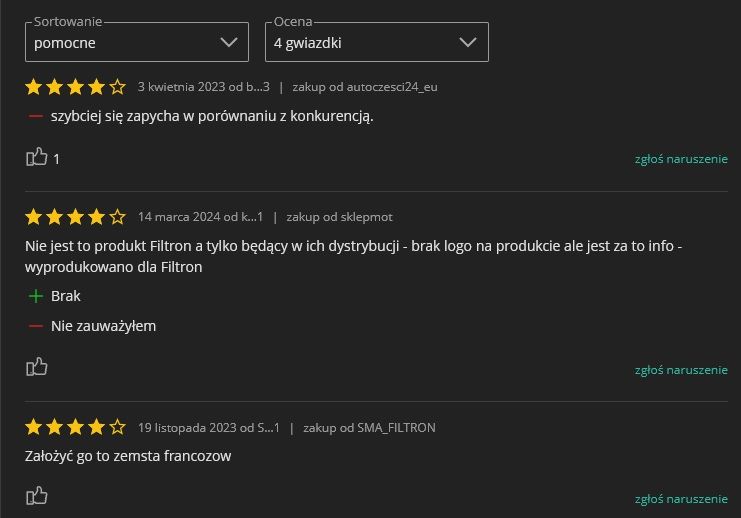Screen dimensions: 741x518
Task: Click the chevron arrow in Ocena box
Action: click(467, 42)
